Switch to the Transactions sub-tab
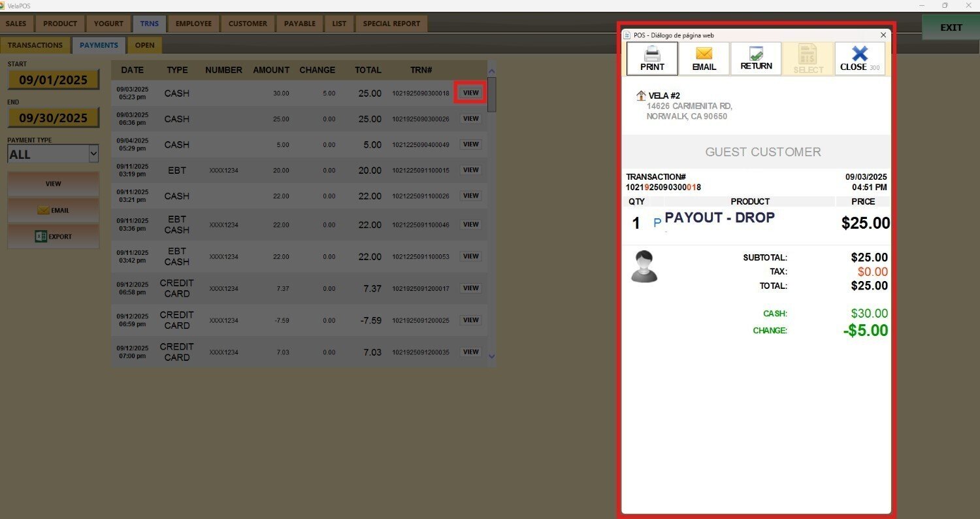Image resolution: width=980 pixels, height=519 pixels. pos(35,45)
